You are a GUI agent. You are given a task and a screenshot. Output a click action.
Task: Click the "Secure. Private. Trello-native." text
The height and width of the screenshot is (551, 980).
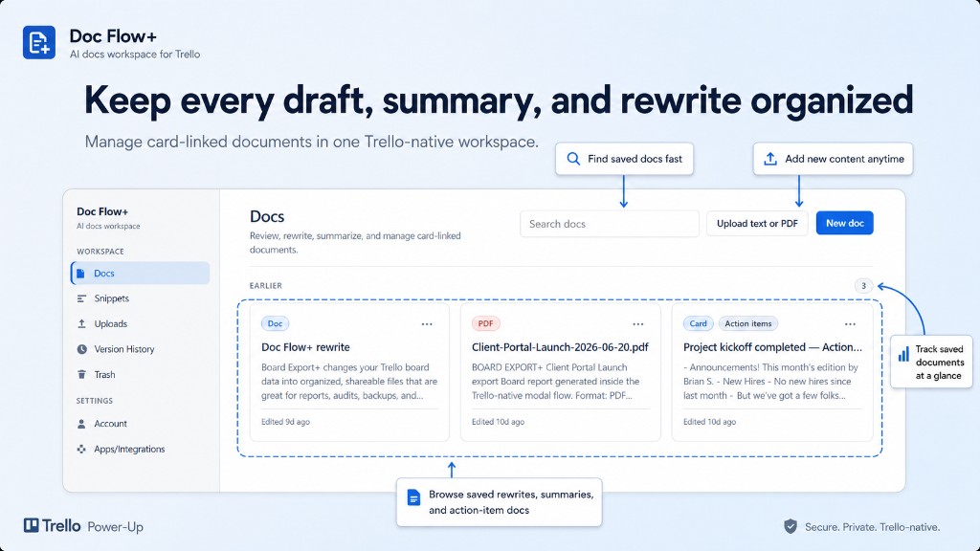click(x=873, y=527)
